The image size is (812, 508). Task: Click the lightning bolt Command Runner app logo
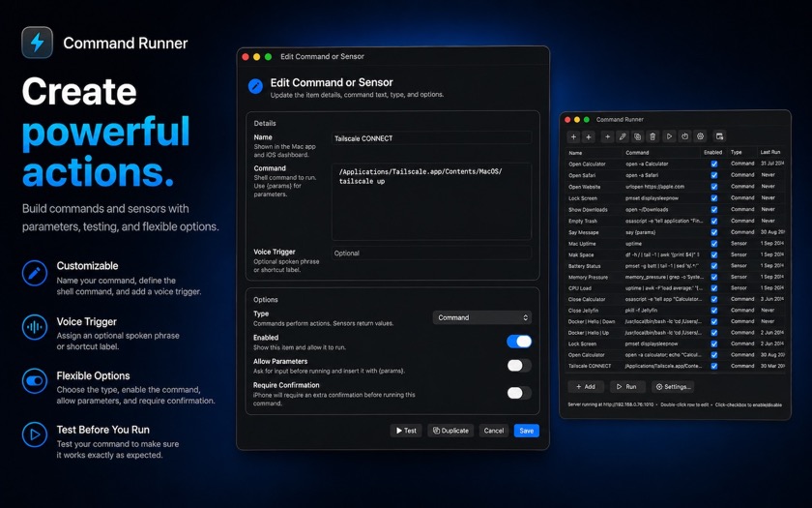tap(38, 43)
